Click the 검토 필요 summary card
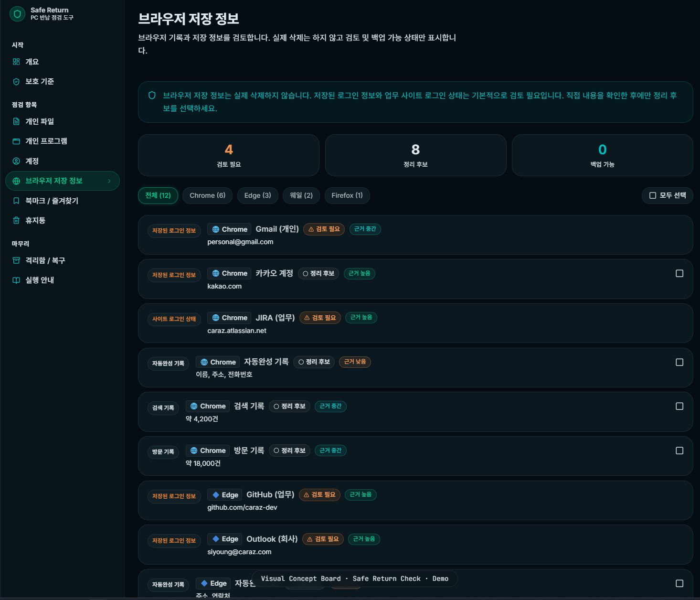 pyautogui.click(x=228, y=155)
